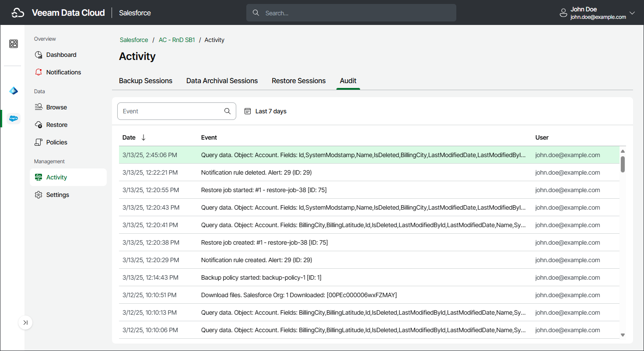Viewport: 644px width, 351px height.
Task: Click the table vertical scrollbar thumb
Action: (623, 164)
